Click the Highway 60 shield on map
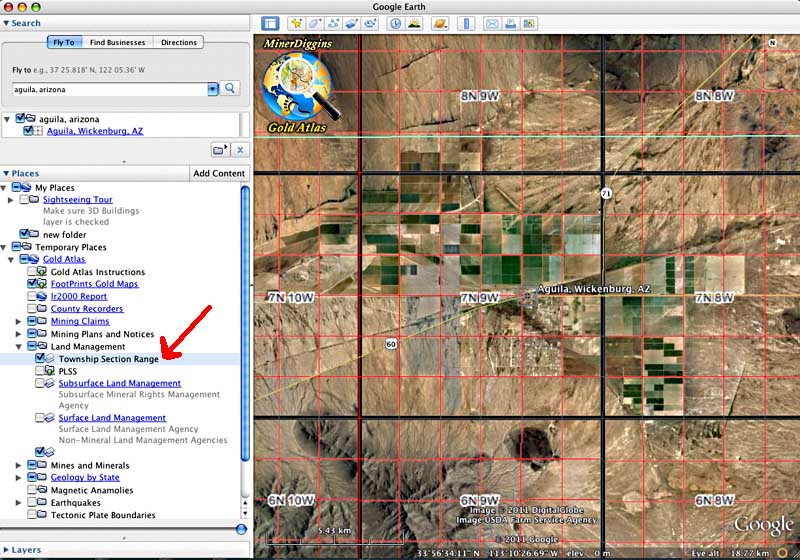Image resolution: width=800 pixels, height=560 pixels. 391,344
